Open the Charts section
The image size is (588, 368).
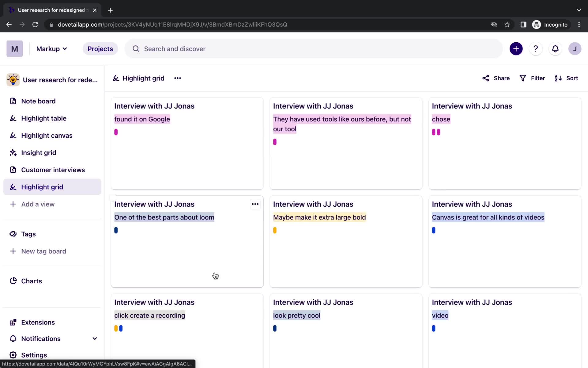click(31, 281)
